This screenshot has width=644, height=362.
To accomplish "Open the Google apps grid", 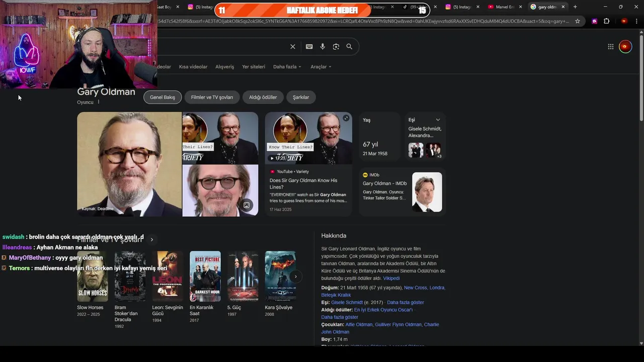I will (x=611, y=47).
